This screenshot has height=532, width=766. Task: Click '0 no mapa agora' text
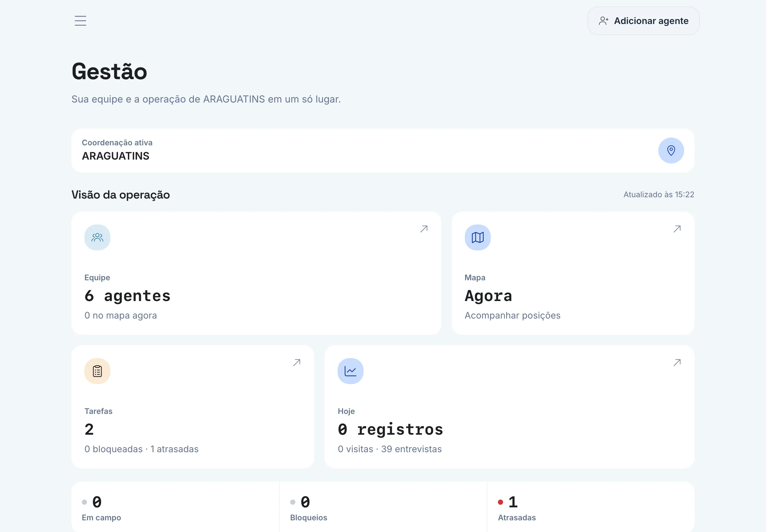coord(120,315)
